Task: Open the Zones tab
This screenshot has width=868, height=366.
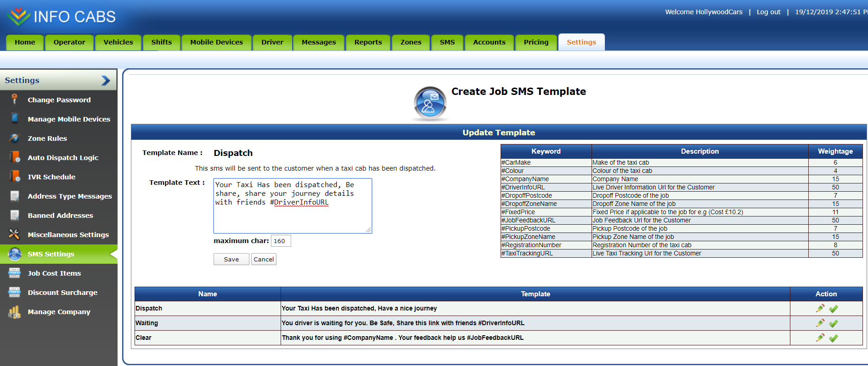Action: click(x=411, y=42)
